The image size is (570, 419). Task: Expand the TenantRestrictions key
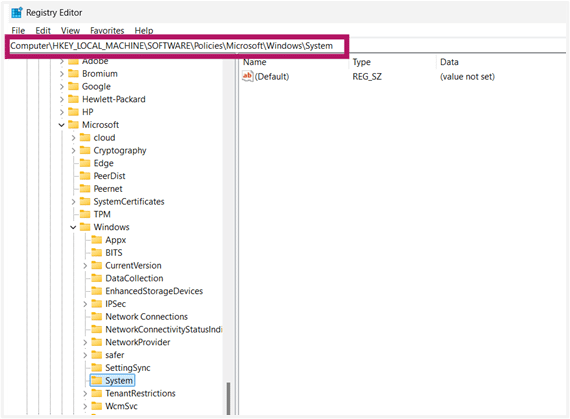pos(85,394)
